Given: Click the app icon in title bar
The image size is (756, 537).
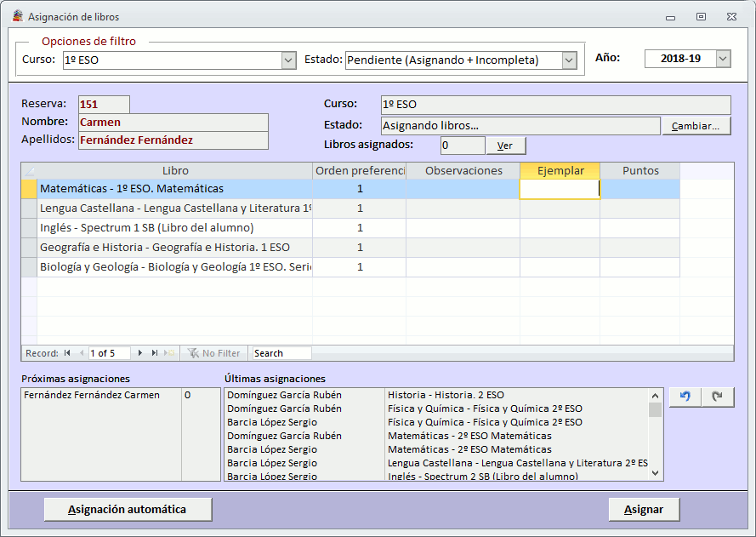Looking at the screenshot, I should 16,16.
